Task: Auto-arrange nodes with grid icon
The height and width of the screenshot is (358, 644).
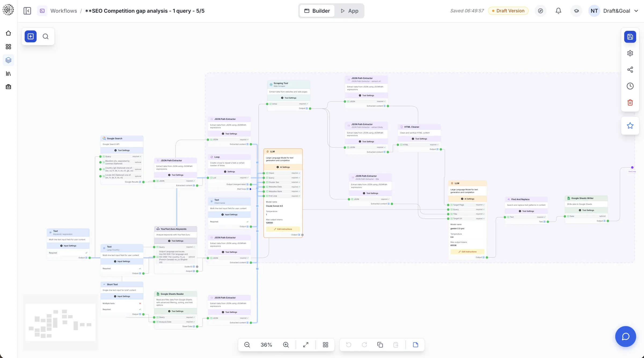Action: coord(325,345)
